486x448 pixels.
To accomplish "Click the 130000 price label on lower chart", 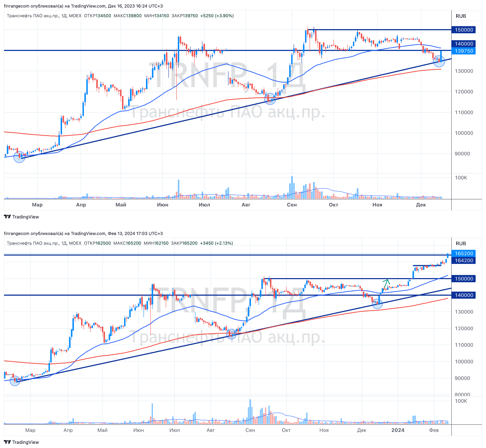I will [464, 312].
